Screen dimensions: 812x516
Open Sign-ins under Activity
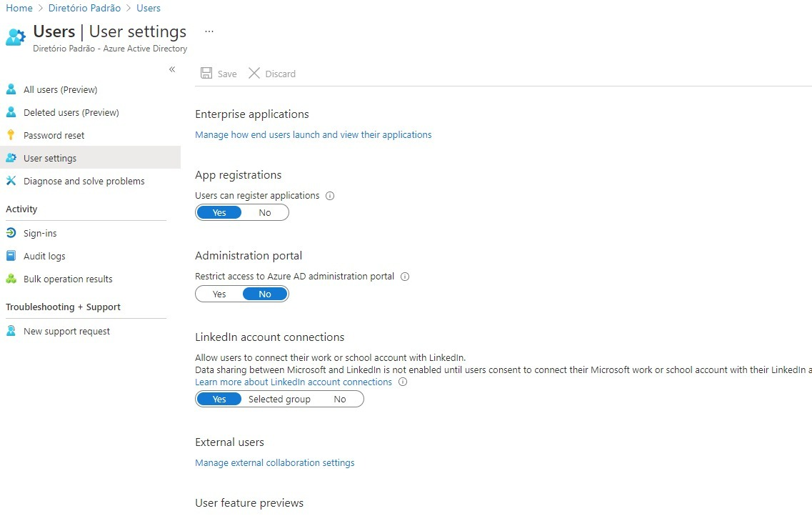click(40, 232)
